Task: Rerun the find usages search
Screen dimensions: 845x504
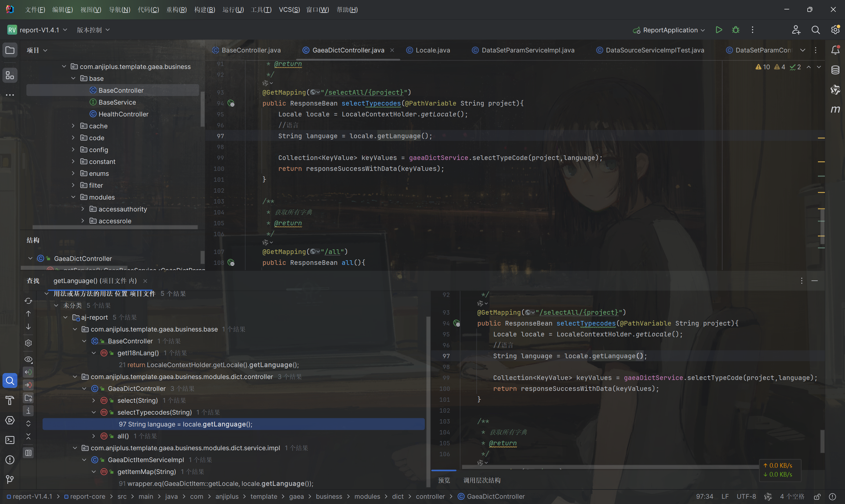Action: click(x=28, y=301)
